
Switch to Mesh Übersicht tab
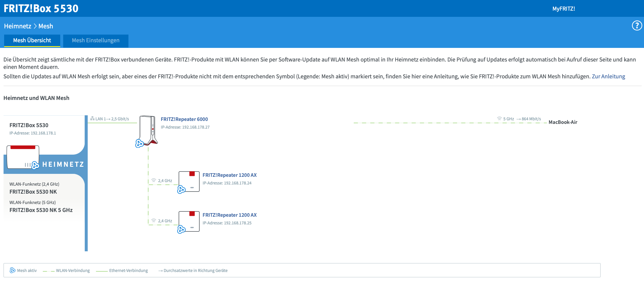click(x=32, y=41)
